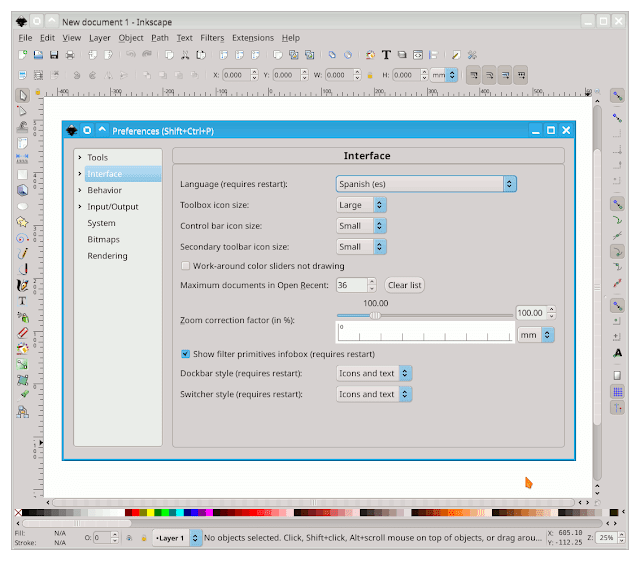Click the X coordinate input field

click(x=236, y=75)
